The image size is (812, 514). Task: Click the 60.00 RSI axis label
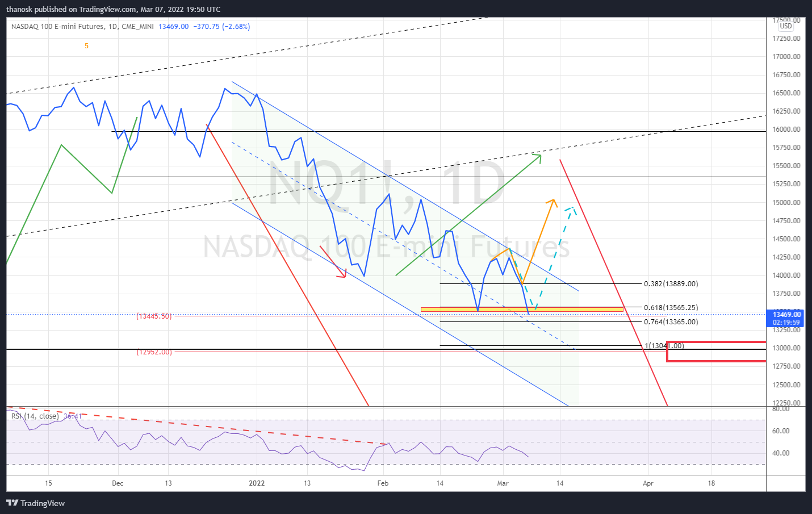781,431
